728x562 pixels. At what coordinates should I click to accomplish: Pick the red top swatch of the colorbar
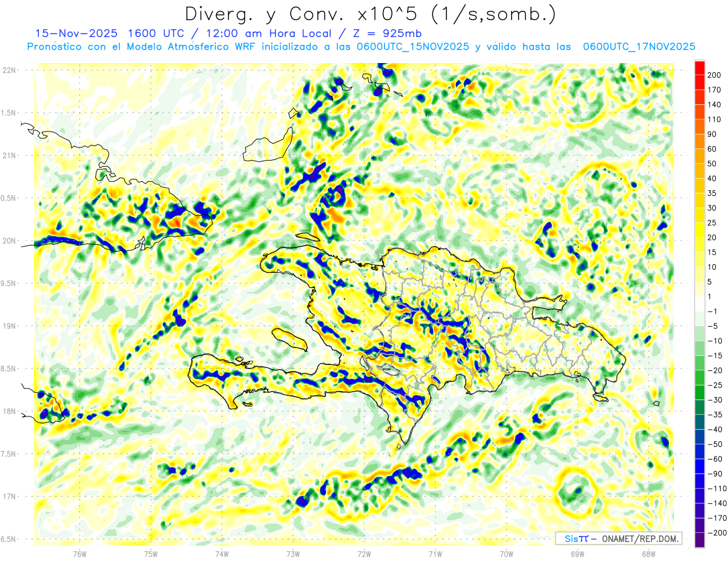[699, 68]
